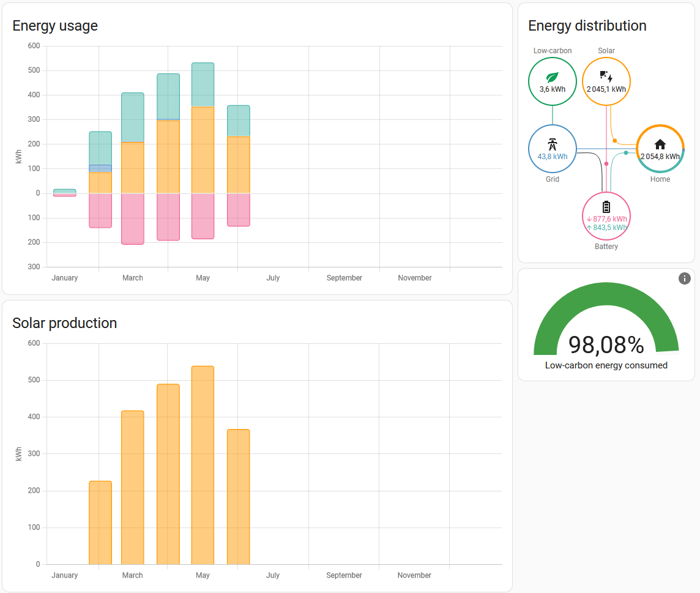This screenshot has width=700, height=593.
Task: Click the green leaf Low-carbon icon
Action: [552, 77]
